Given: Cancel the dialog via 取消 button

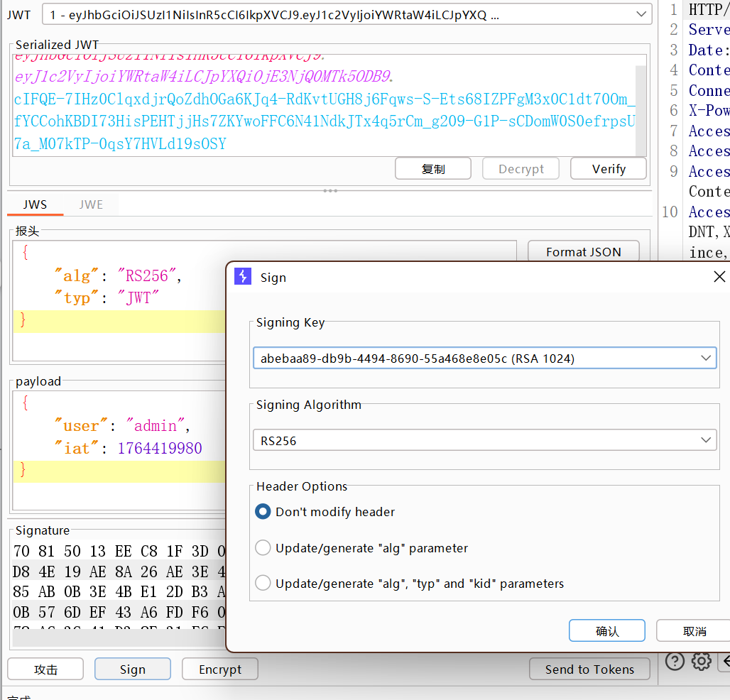Looking at the screenshot, I should [x=693, y=631].
